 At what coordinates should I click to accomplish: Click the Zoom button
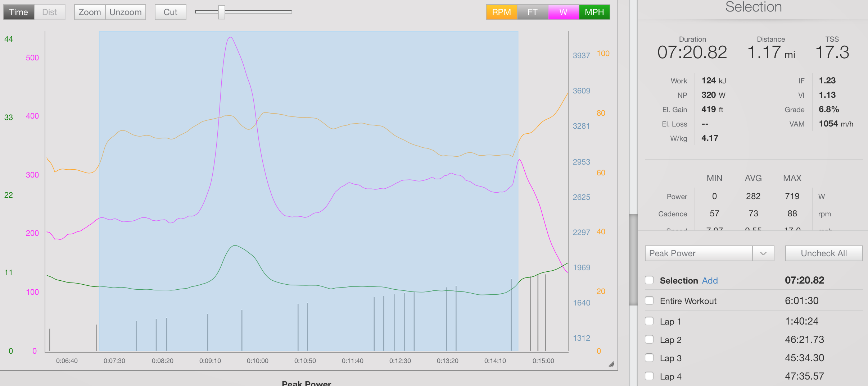click(90, 12)
